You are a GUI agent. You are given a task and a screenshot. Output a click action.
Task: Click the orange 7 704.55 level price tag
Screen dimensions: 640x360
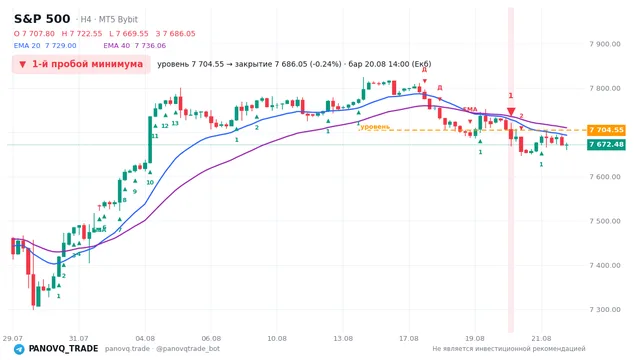click(x=606, y=130)
